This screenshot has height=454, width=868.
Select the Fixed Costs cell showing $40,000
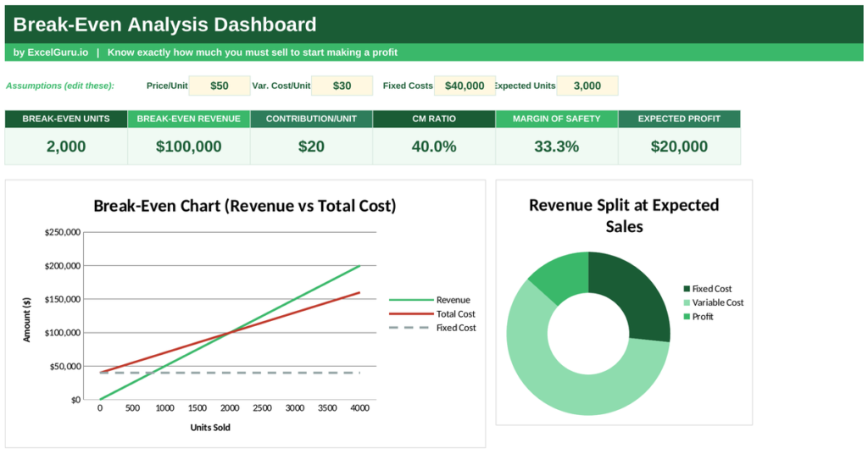pos(465,86)
